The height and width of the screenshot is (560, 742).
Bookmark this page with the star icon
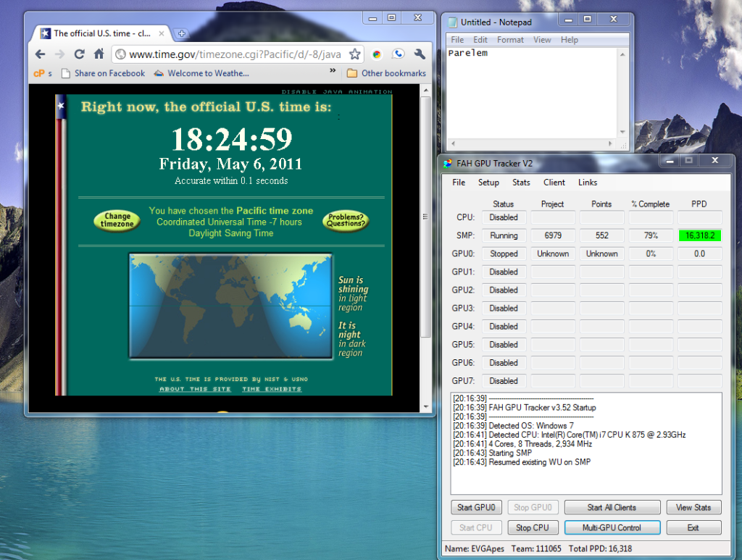click(x=354, y=54)
